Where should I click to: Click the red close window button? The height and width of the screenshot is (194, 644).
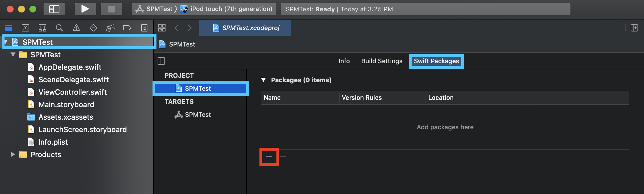coord(10,9)
